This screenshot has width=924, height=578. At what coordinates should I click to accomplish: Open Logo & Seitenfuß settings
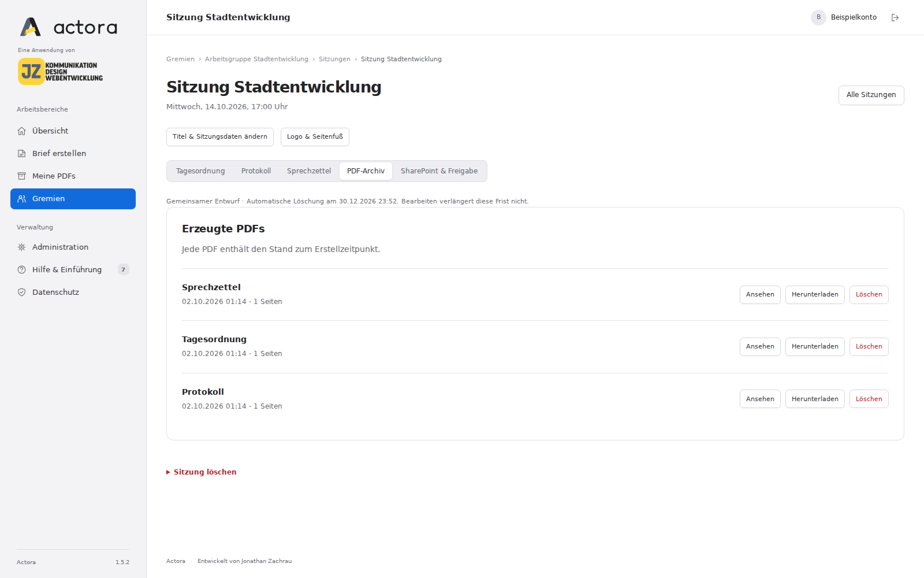(315, 137)
